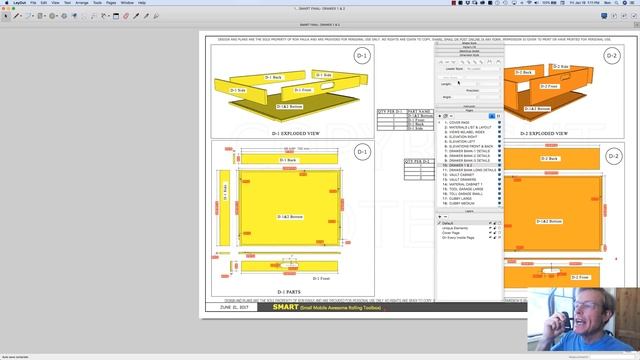Hide the Unique Elements layer
The height and width of the screenshot is (360, 640).
pyautogui.click(x=490, y=228)
